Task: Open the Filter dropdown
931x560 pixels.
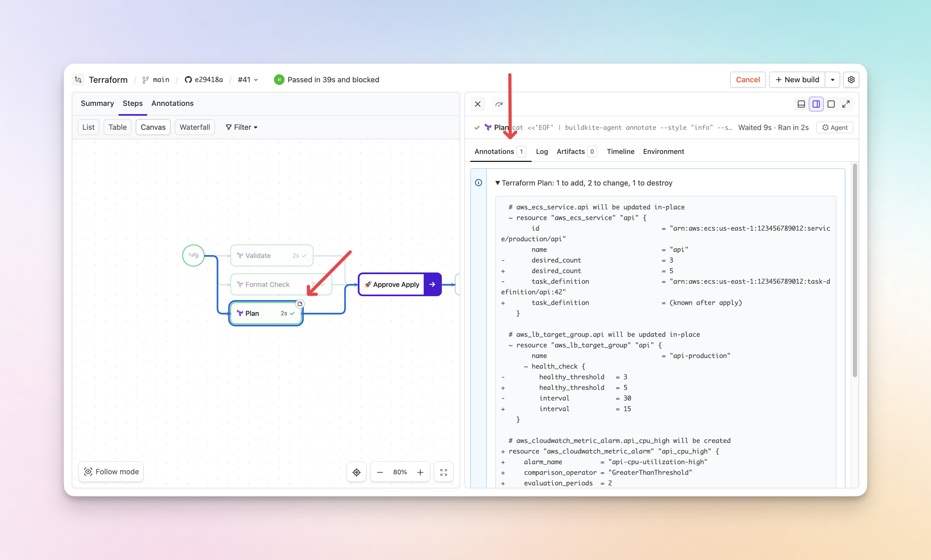Action: [241, 127]
